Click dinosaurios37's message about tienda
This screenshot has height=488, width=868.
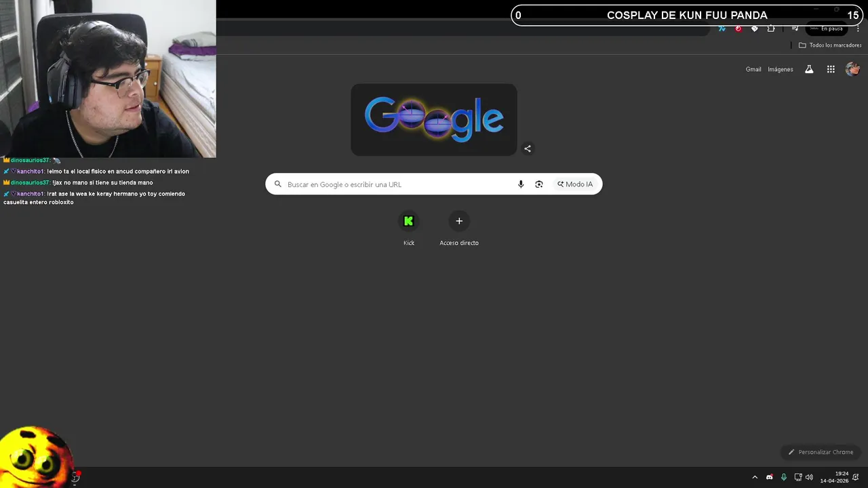[x=78, y=182]
